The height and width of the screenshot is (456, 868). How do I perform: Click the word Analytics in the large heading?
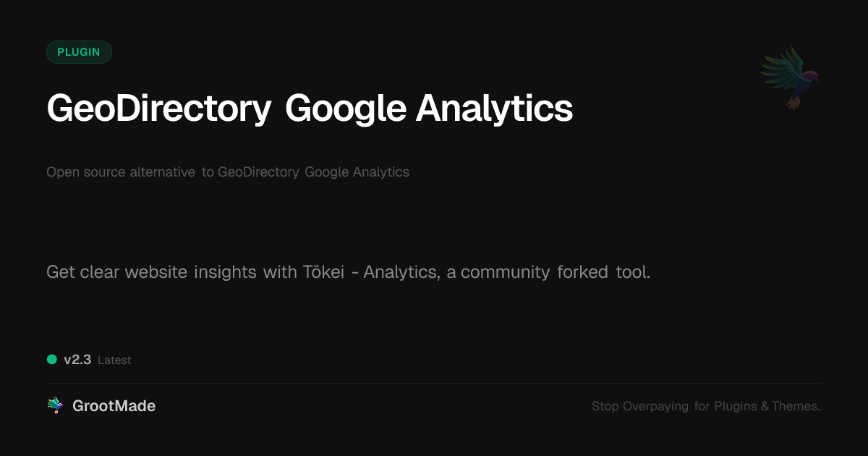pos(495,109)
